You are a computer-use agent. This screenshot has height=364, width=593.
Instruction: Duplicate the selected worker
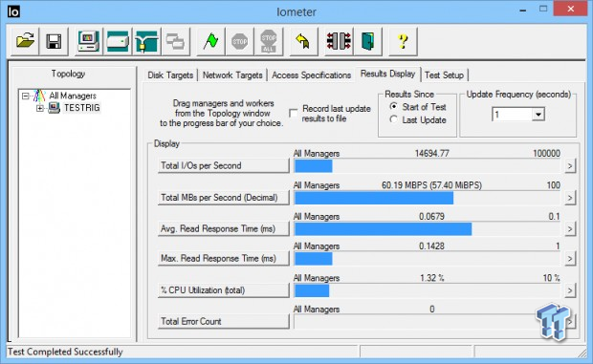[x=175, y=41]
